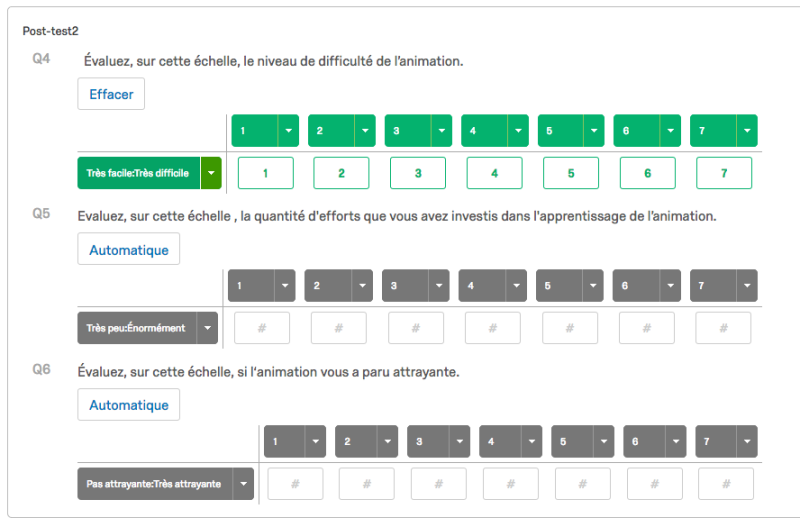Click the first # field in Q5
The image size is (800, 527).
[262, 328]
